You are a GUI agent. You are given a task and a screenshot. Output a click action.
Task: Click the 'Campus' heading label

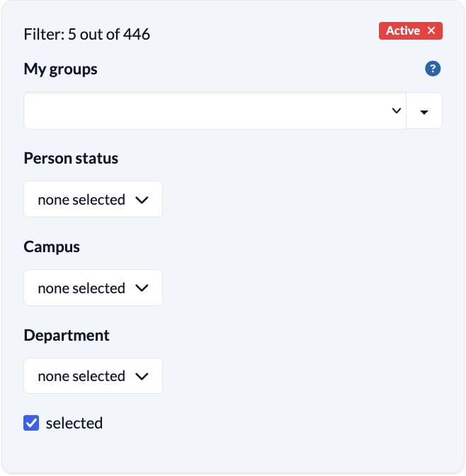click(52, 246)
